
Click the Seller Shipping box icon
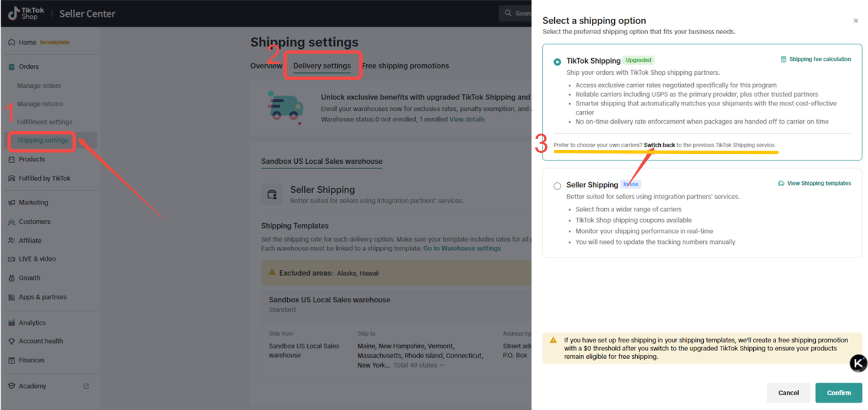[x=272, y=195]
